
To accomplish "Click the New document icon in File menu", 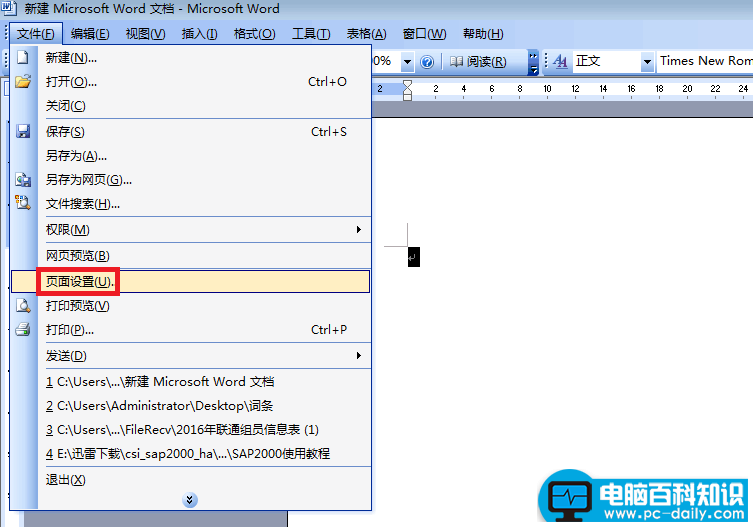I will 23,57.
